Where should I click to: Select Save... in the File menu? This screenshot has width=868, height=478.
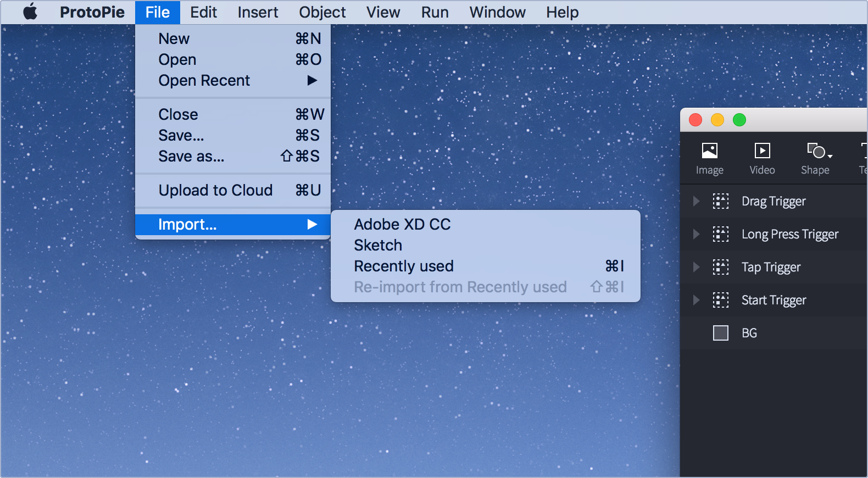[233, 135]
